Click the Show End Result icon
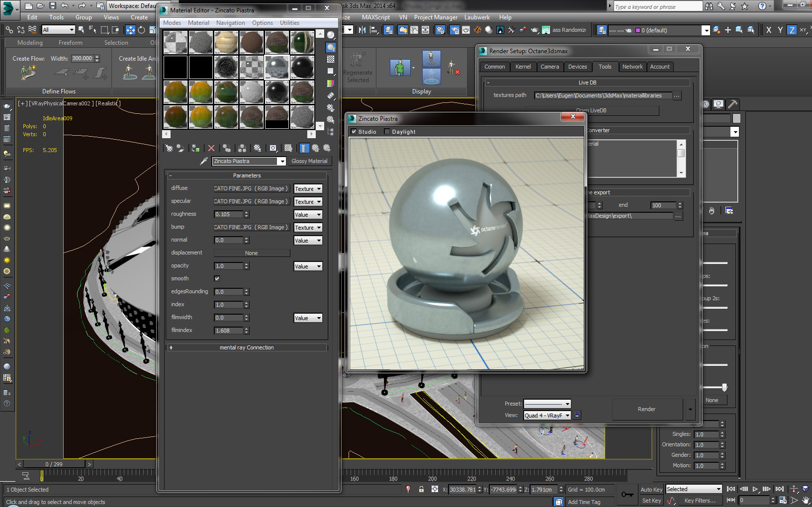This screenshot has height=507, width=812. (304, 148)
